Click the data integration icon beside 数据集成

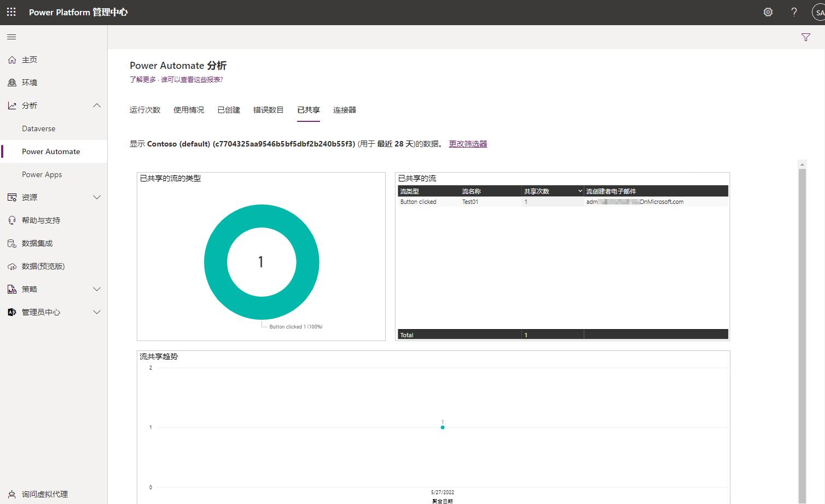[12, 243]
